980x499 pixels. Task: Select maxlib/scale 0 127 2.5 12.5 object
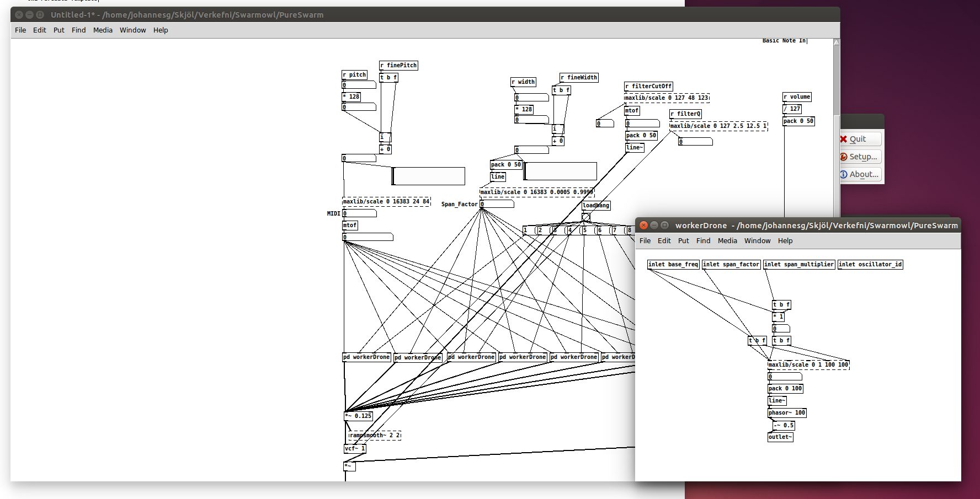[718, 126]
